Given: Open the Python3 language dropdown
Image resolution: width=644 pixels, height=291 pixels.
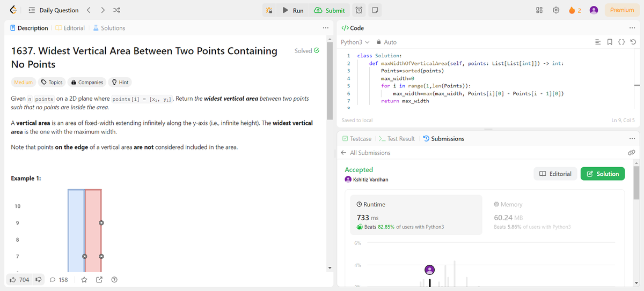Looking at the screenshot, I should tap(355, 42).
